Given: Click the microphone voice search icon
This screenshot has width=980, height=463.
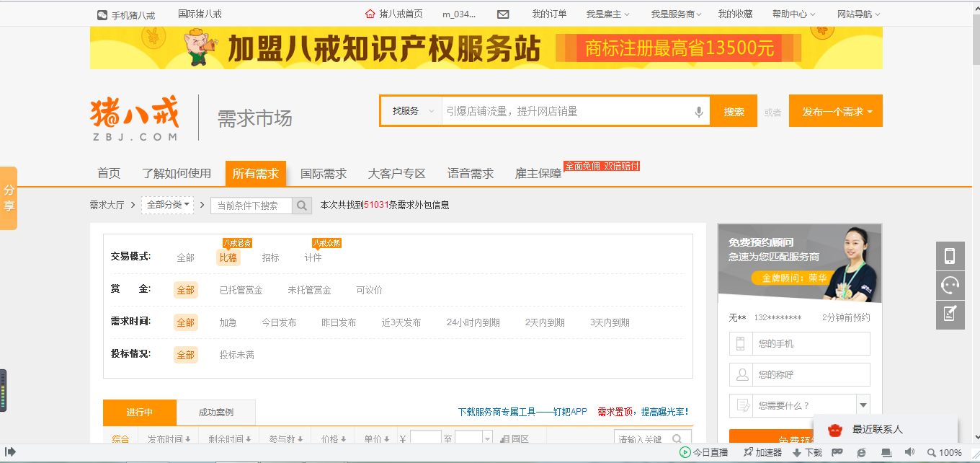Looking at the screenshot, I should 698,112.
